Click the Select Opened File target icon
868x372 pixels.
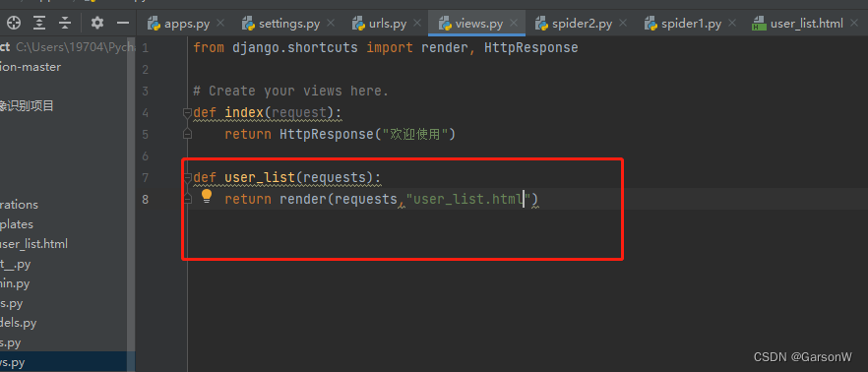pyautogui.click(x=14, y=23)
